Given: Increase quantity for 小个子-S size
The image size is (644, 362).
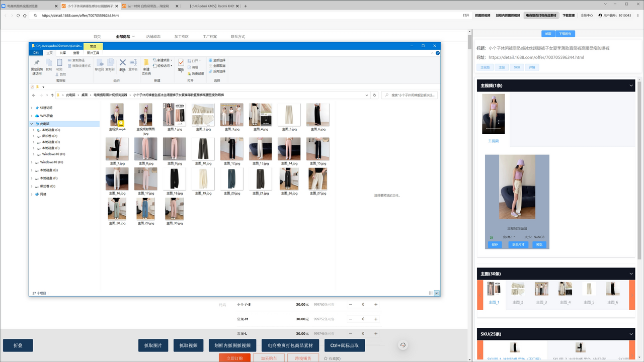Looking at the screenshot, I should coord(376,305).
